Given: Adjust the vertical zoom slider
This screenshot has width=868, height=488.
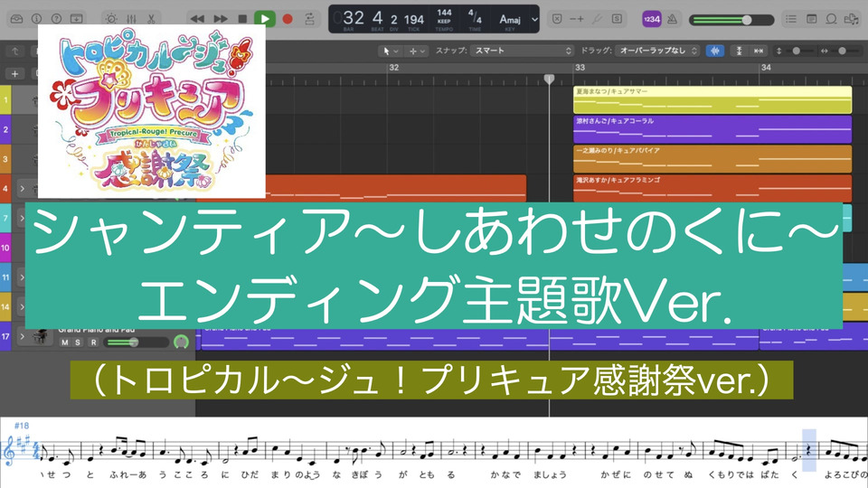Looking at the screenshot, I should point(796,51).
